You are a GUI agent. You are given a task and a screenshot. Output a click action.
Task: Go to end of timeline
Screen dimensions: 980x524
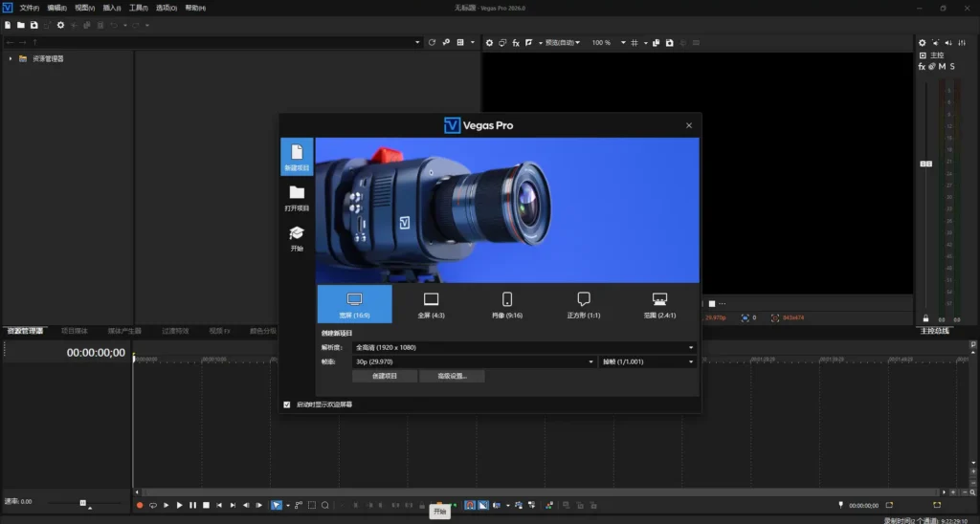(233, 505)
